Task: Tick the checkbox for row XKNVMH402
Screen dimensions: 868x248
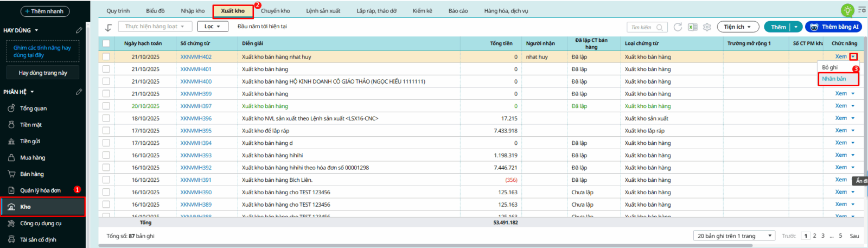Action: (106, 57)
